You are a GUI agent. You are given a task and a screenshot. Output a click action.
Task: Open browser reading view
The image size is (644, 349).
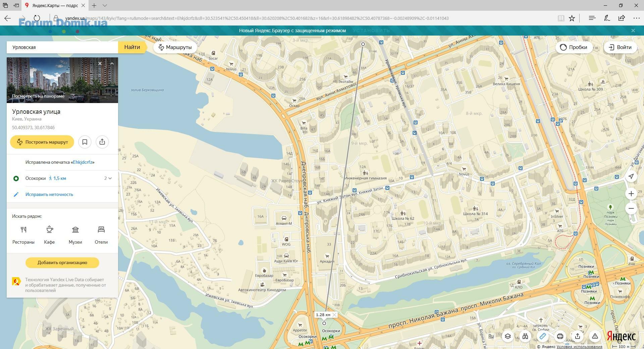(x=561, y=18)
